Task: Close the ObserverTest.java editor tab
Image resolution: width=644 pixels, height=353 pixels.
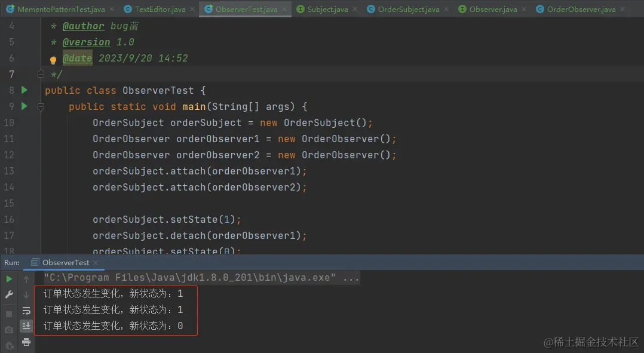Action: pos(284,9)
